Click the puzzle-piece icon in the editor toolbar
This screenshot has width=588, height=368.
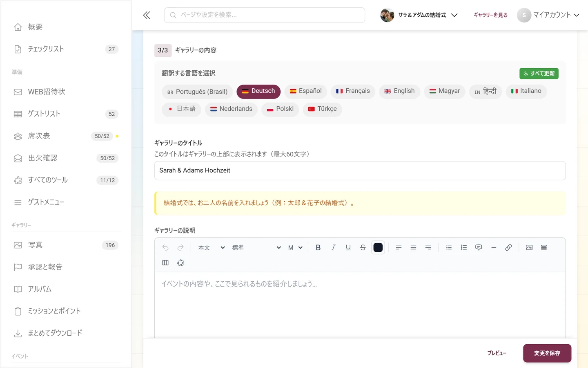click(180, 263)
